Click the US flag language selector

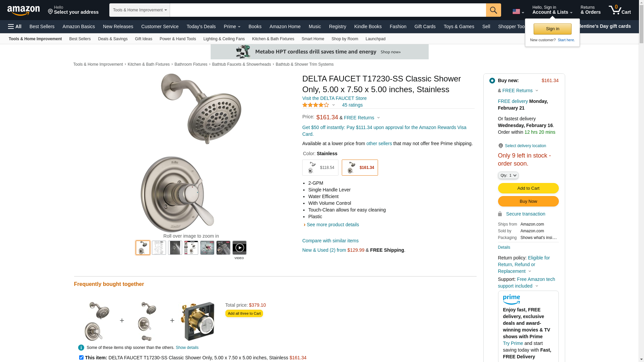(518, 12)
